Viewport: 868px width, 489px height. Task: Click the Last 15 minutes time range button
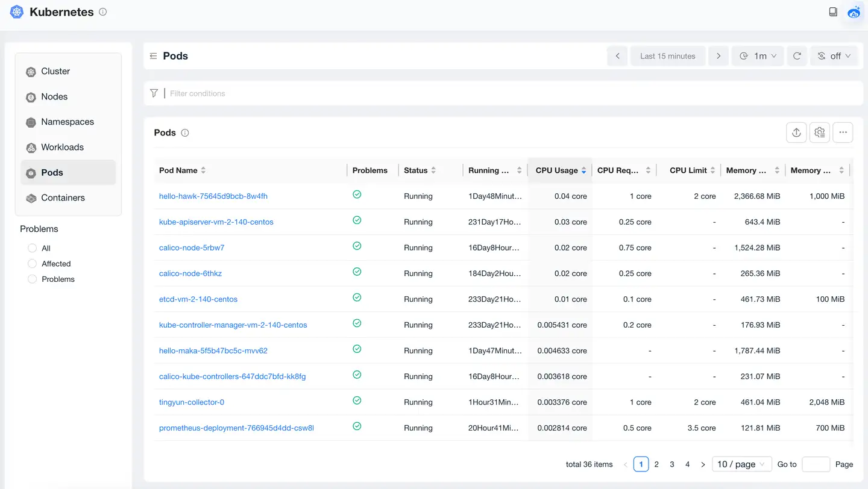tap(667, 56)
